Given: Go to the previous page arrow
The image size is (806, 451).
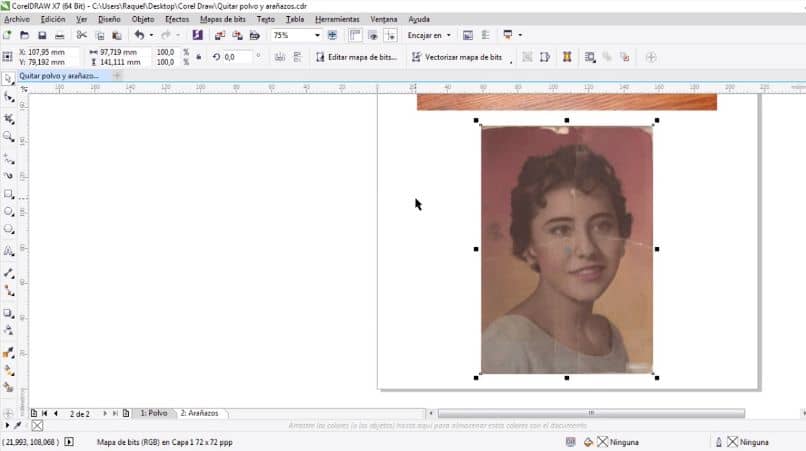Looking at the screenshot, I should pos(55,413).
